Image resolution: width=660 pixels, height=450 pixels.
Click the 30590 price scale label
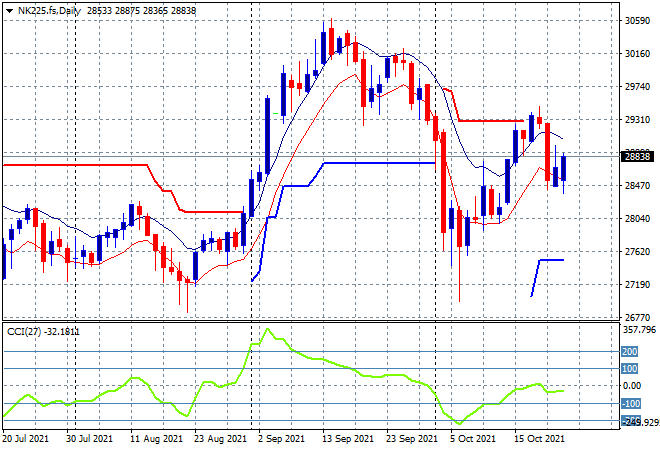click(x=637, y=21)
